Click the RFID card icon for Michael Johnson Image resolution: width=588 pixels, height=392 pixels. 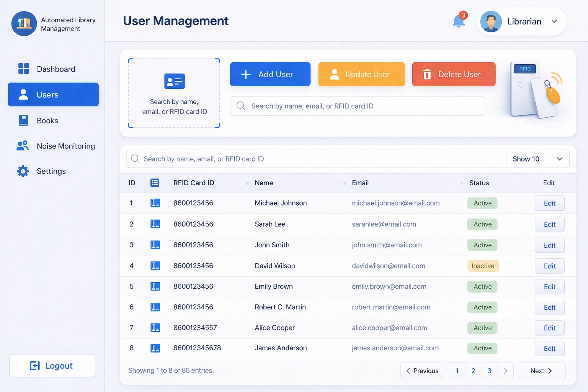click(x=155, y=203)
